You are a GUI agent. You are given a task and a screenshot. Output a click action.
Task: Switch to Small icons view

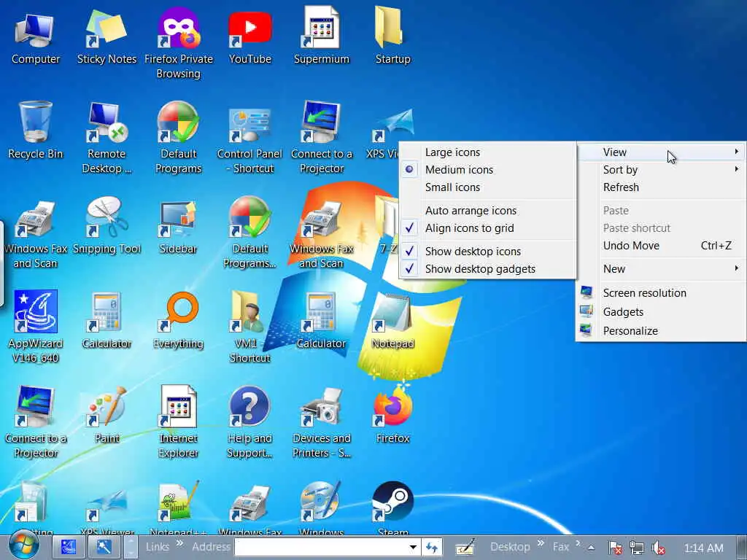point(487,187)
